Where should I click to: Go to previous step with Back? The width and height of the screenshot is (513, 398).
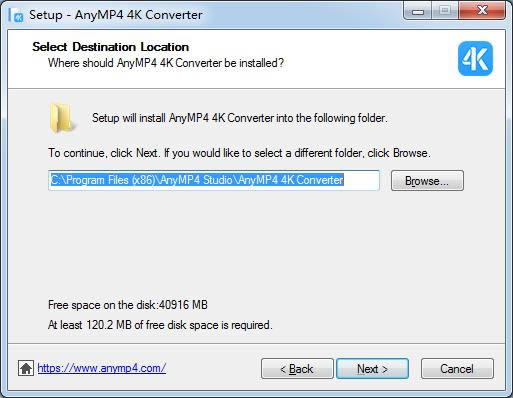(297, 369)
